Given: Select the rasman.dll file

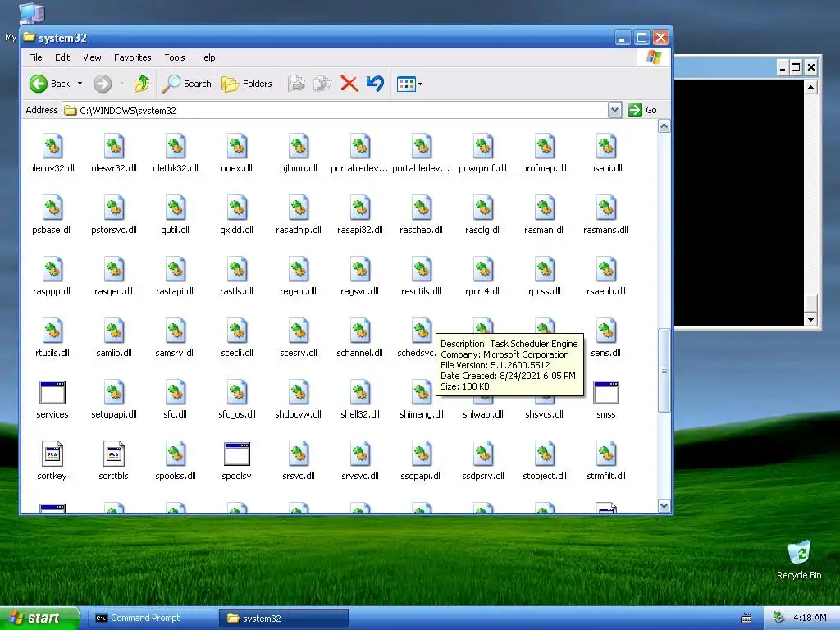Looking at the screenshot, I should [545, 214].
